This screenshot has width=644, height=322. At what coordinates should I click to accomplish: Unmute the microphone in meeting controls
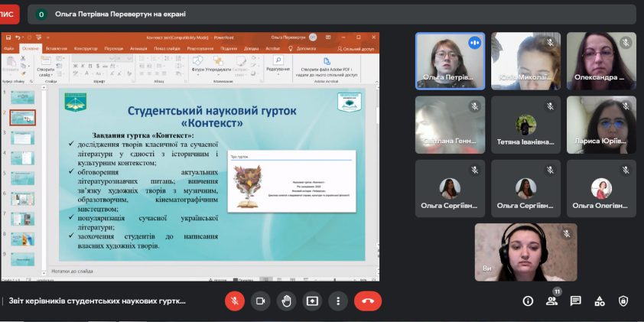click(235, 301)
